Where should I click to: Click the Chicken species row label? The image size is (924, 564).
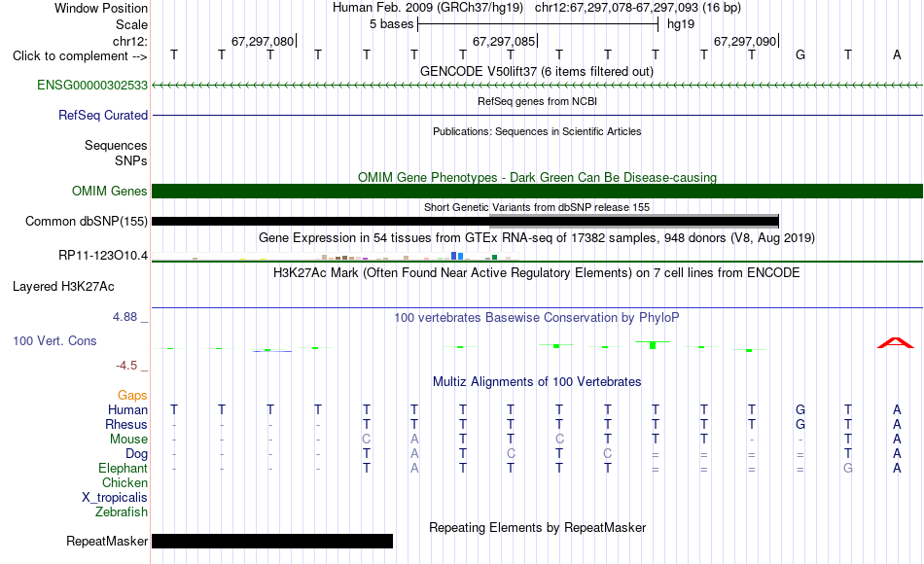pos(124,482)
